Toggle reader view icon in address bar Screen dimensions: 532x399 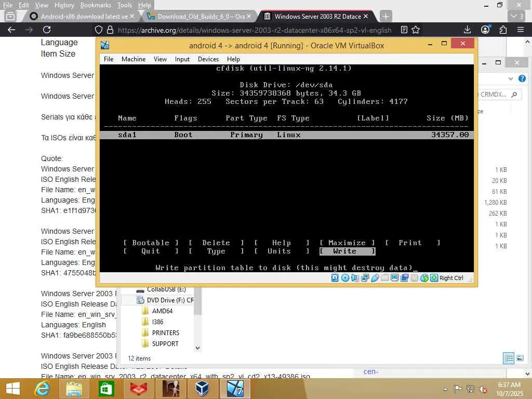[404, 30]
